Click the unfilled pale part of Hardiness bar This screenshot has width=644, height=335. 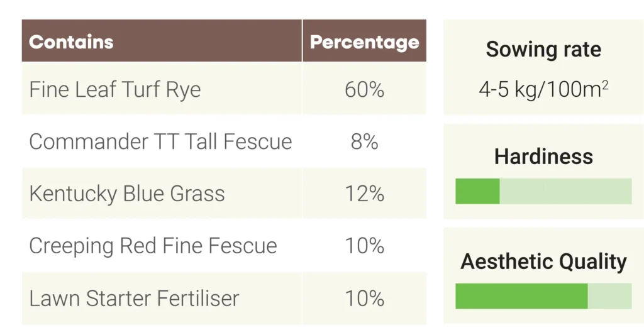[565, 191]
